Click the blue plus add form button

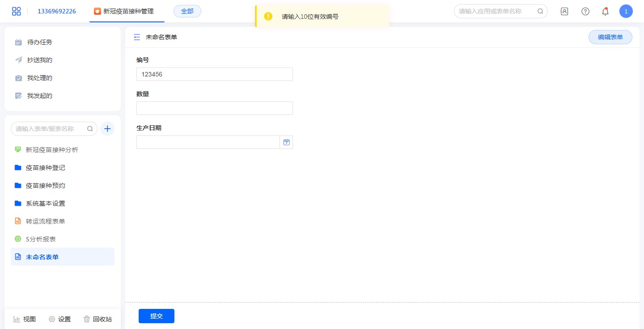click(x=107, y=129)
